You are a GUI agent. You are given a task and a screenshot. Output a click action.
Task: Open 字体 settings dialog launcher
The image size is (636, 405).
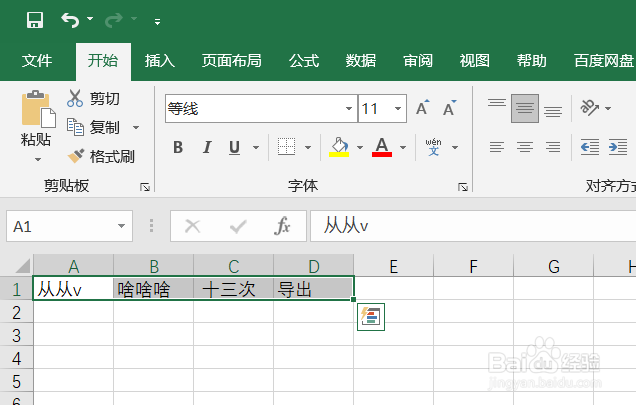click(x=463, y=187)
